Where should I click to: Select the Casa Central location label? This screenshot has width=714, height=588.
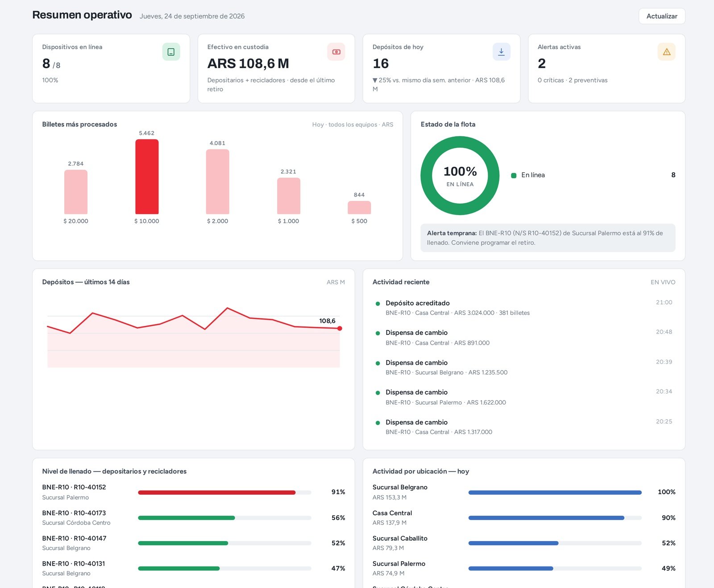coord(392,513)
